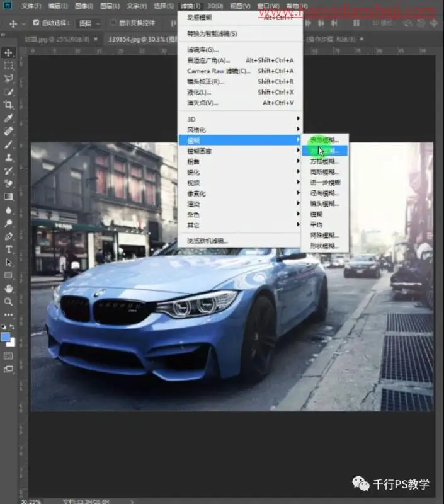This screenshot has height=504, width=444.
Task: Select the Path Selection arrow tool
Action: pos(9,263)
